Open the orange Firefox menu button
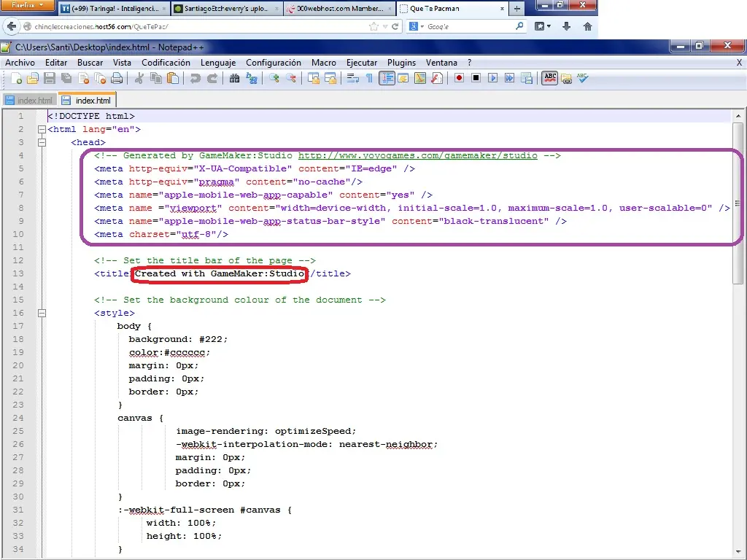This screenshot has width=747, height=560. click(x=27, y=5)
